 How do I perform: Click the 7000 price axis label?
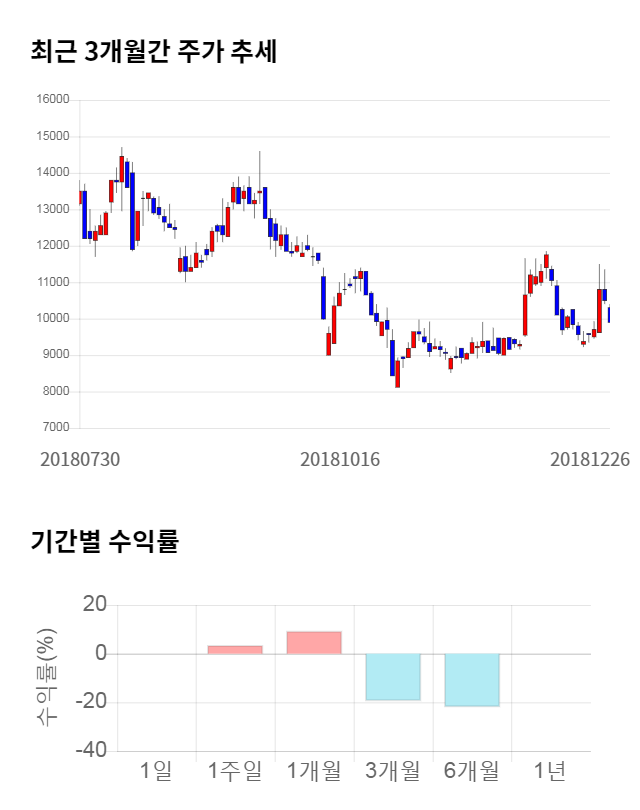57,428
